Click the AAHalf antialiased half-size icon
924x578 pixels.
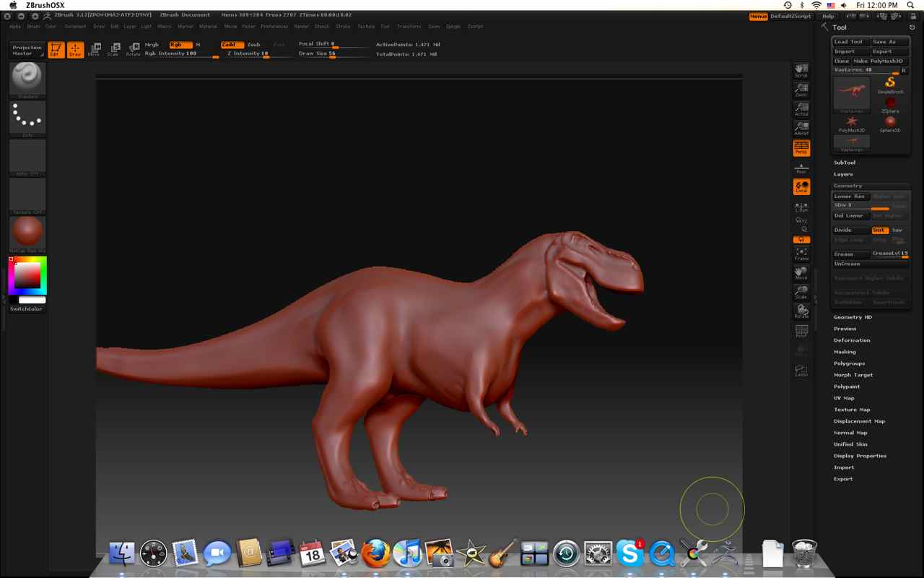801,129
